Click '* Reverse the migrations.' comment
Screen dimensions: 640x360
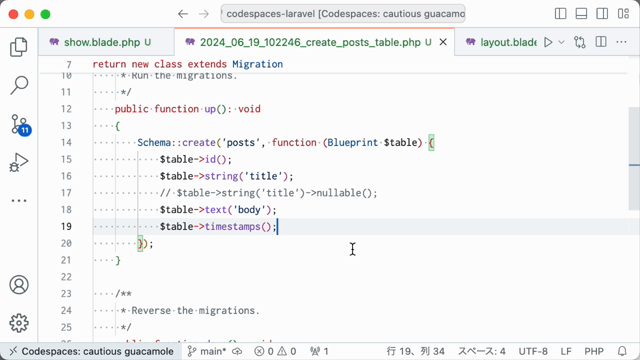coord(190,311)
